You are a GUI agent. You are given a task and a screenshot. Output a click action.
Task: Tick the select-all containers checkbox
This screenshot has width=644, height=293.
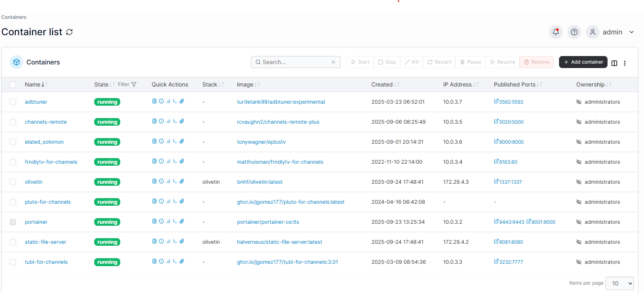click(x=13, y=85)
